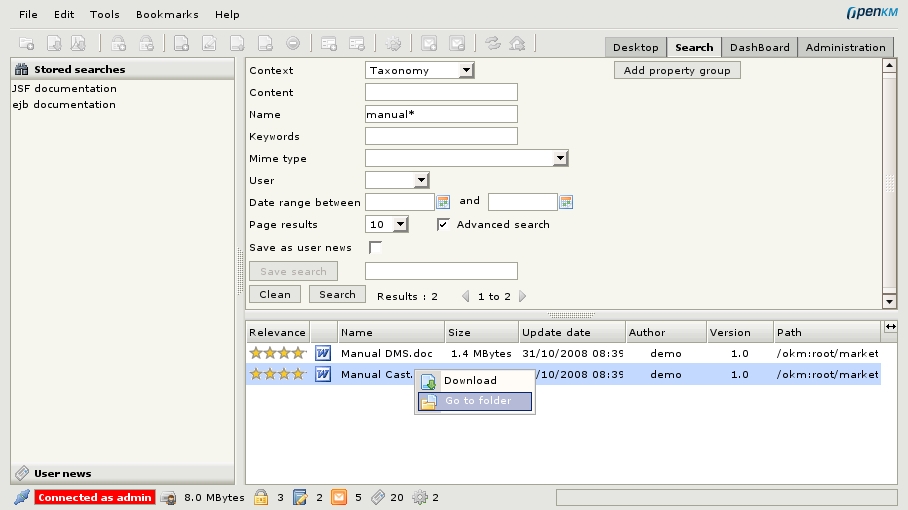Click the Search button

337,294
